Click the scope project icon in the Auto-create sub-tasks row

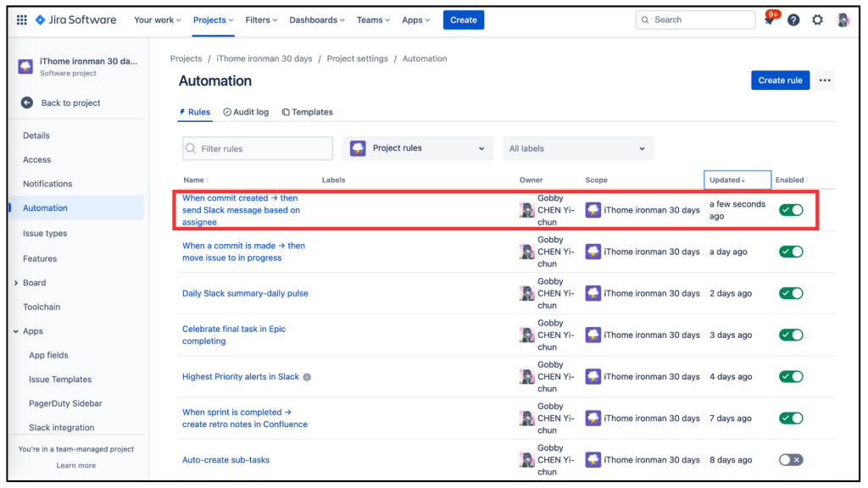point(593,460)
